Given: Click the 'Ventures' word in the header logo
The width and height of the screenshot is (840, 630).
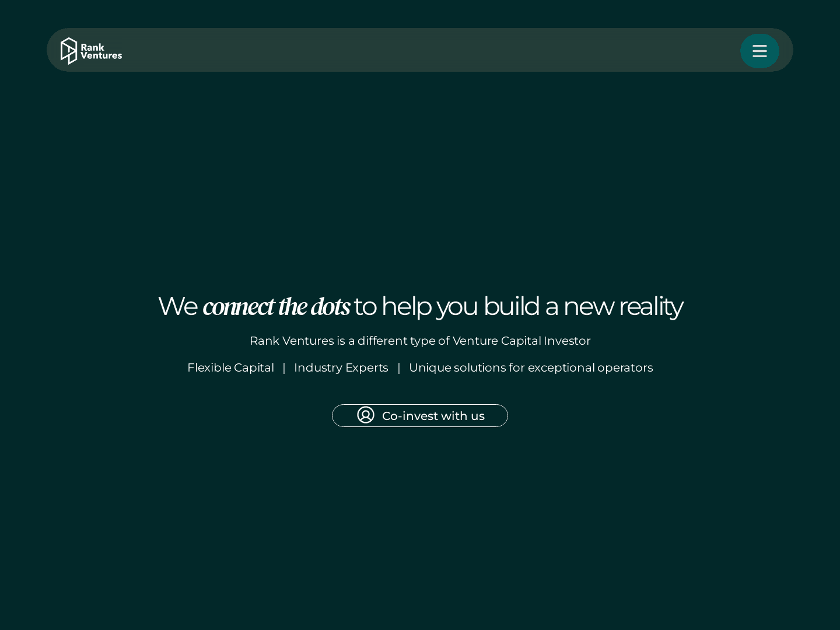Looking at the screenshot, I should point(101,56).
